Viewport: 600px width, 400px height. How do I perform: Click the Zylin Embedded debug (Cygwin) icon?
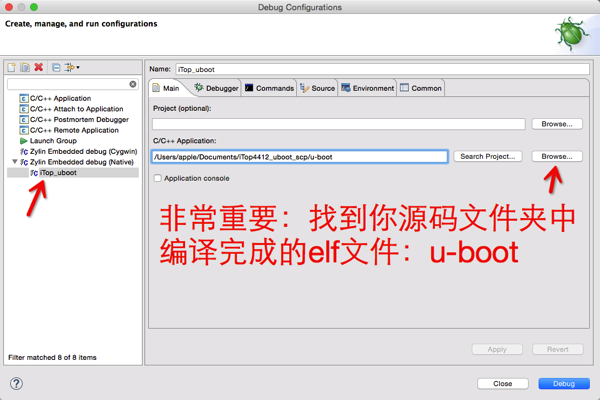click(24, 152)
